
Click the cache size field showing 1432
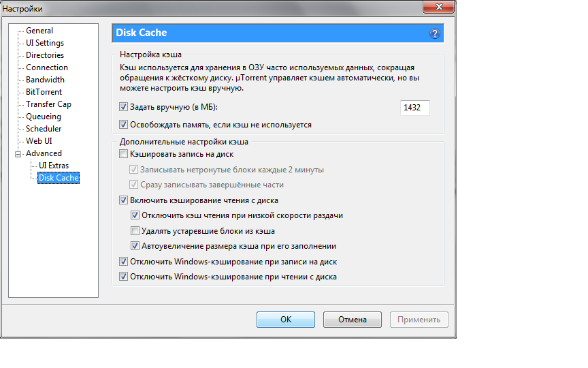tap(414, 108)
